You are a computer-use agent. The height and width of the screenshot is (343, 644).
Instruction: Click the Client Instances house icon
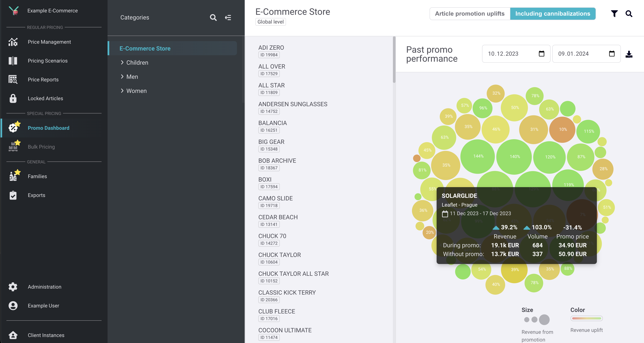click(x=13, y=335)
